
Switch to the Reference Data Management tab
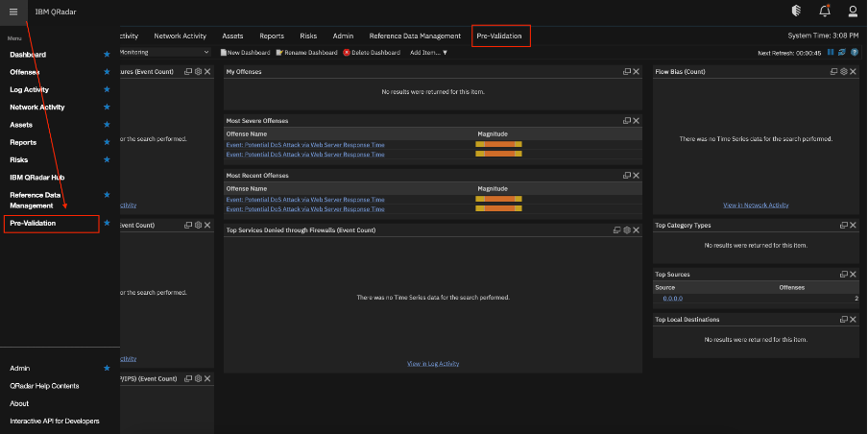(x=415, y=36)
